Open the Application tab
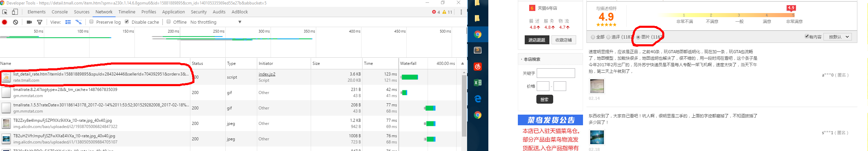868x151 pixels. [174, 12]
